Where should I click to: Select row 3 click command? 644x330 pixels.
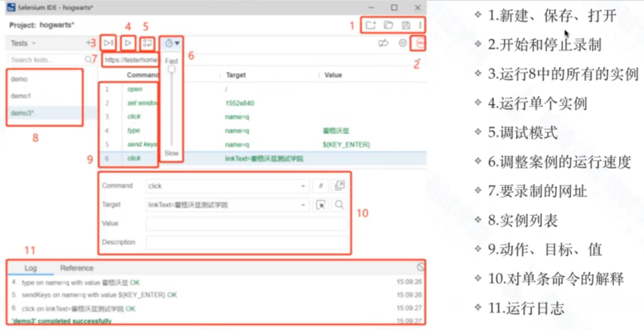pyautogui.click(x=263, y=117)
